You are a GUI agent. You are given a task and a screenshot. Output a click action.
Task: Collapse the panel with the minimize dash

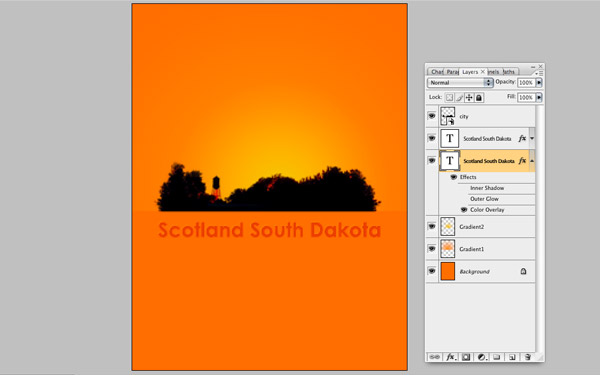(533, 67)
